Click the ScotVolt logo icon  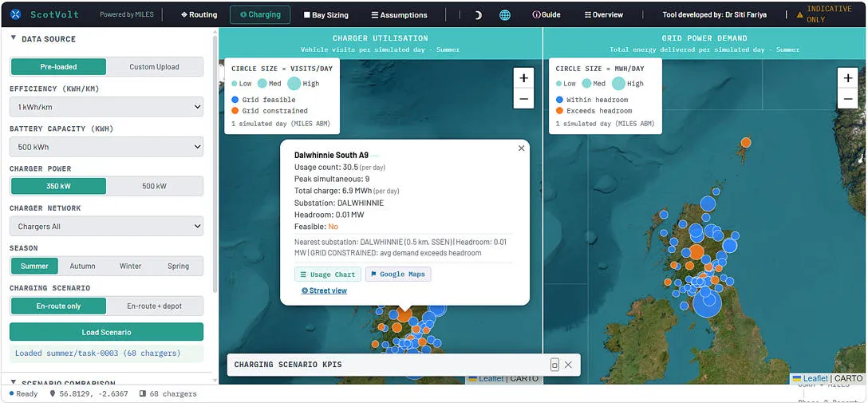coord(15,14)
